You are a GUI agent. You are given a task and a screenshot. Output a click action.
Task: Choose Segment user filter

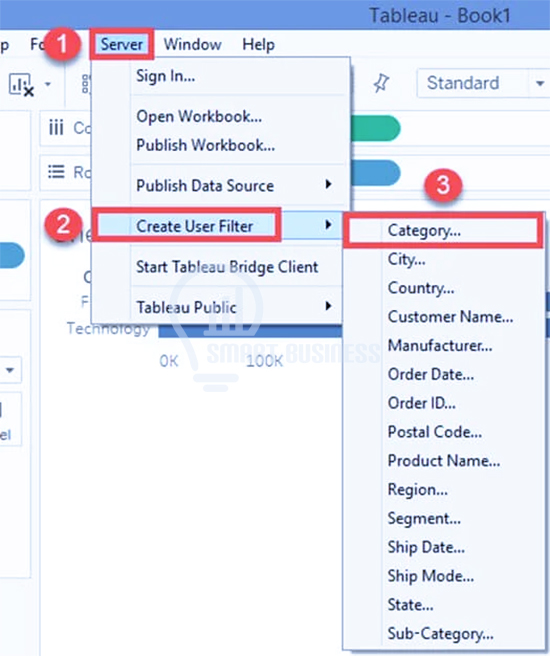[x=443, y=518]
